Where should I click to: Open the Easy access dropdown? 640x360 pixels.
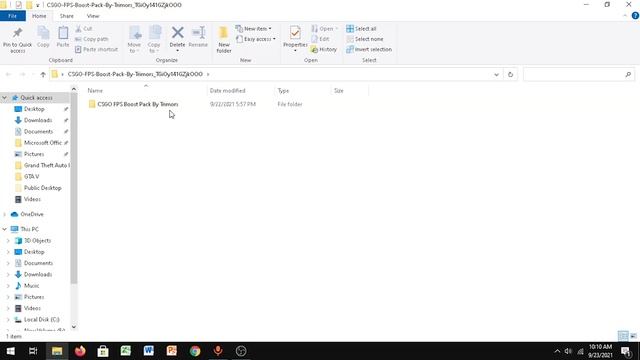pos(256,39)
